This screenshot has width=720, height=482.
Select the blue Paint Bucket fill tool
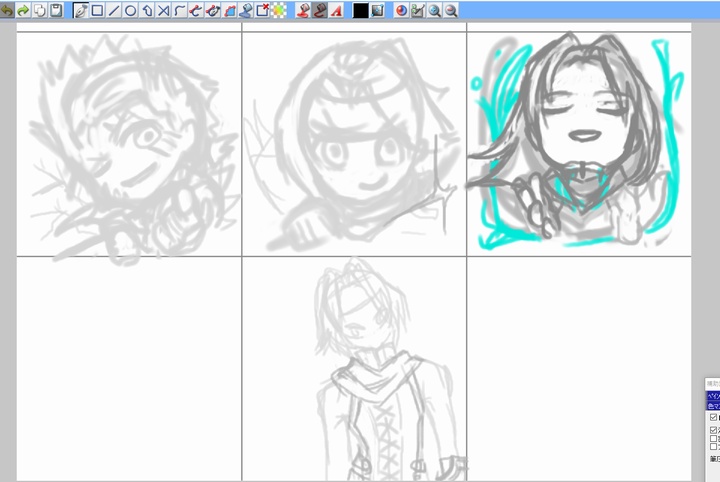point(246,10)
